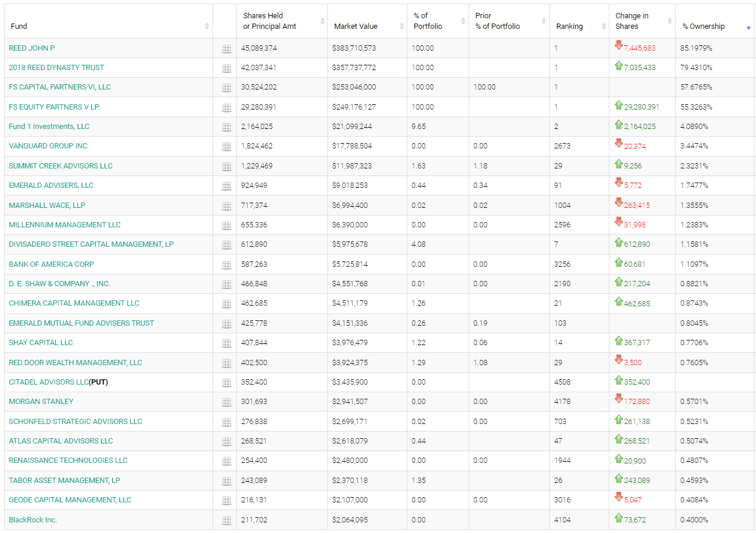Screen dimensions: 756x533
Task: Sort by % of Portfolio header
Action: tap(437, 21)
